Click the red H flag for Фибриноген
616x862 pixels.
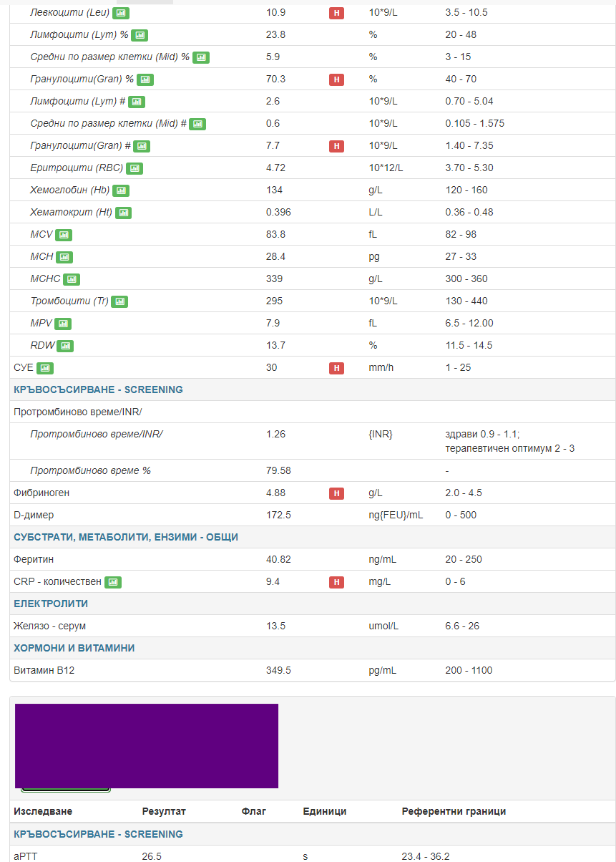point(336,493)
